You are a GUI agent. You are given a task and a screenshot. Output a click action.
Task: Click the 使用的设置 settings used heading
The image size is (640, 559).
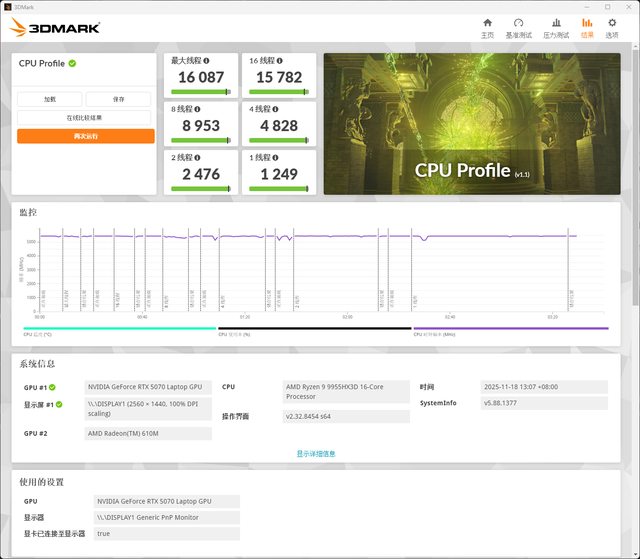pyautogui.click(x=42, y=482)
